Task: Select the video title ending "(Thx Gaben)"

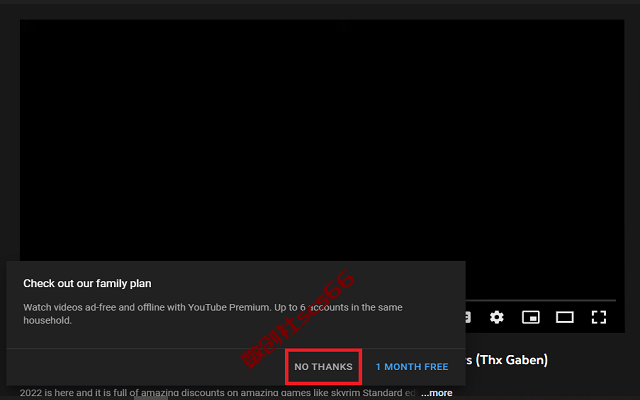Action: [x=507, y=360]
